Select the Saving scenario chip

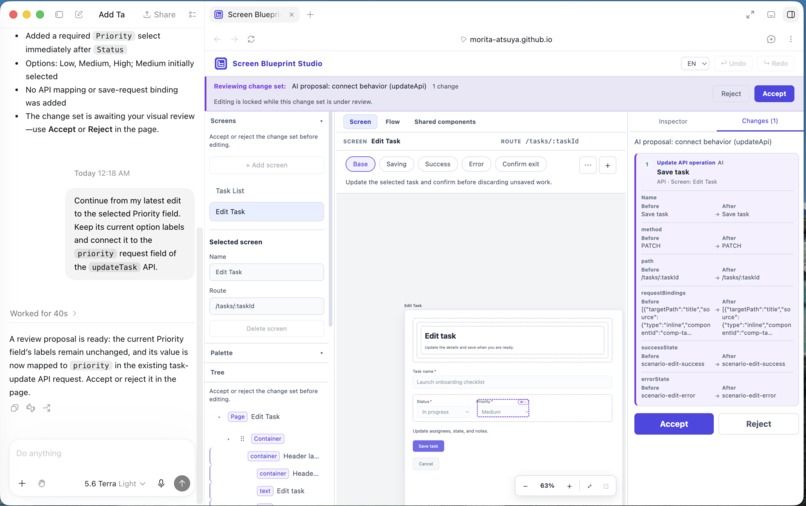coord(396,164)
